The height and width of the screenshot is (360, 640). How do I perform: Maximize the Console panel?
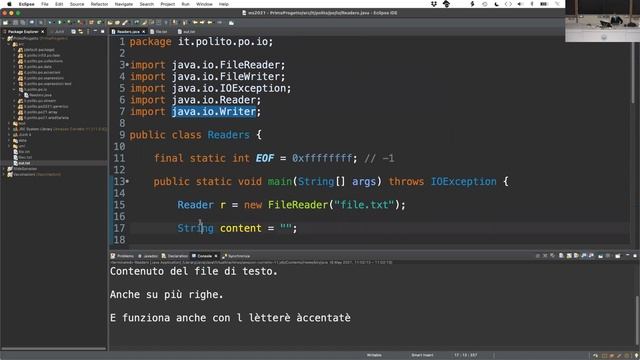(635, 256)
